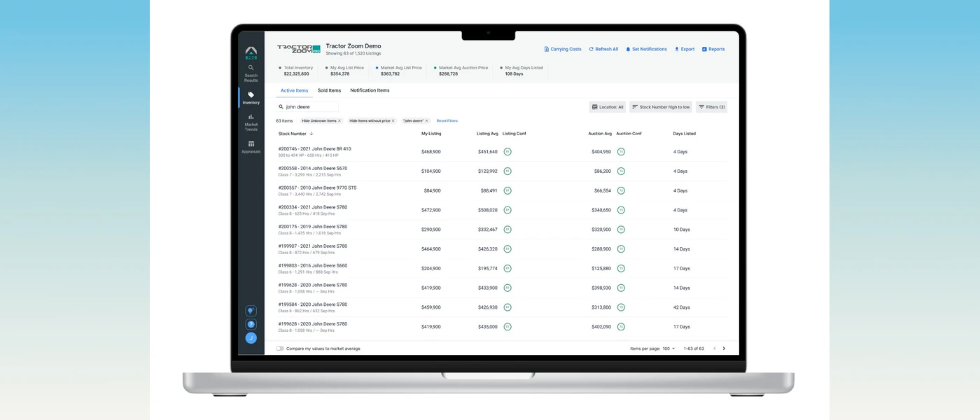Open the user avatar labeled J
Viewport: 980px width, 420px height.
[x=251, y=338]
